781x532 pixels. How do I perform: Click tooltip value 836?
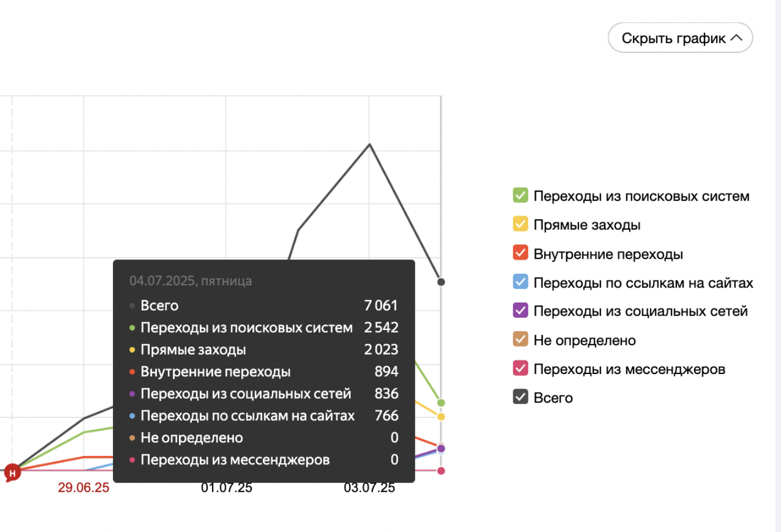click(x=387, y=393)
